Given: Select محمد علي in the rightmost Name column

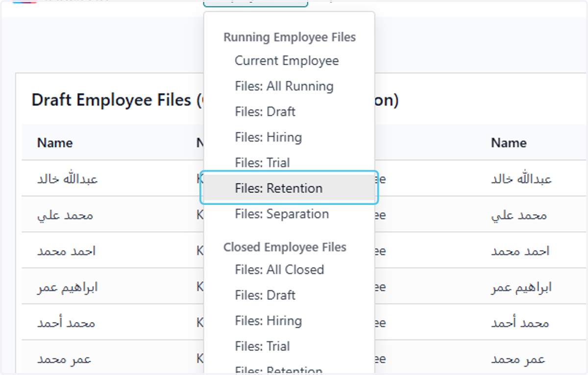Looking at the screenshot, I should click(x=519, y=215).
